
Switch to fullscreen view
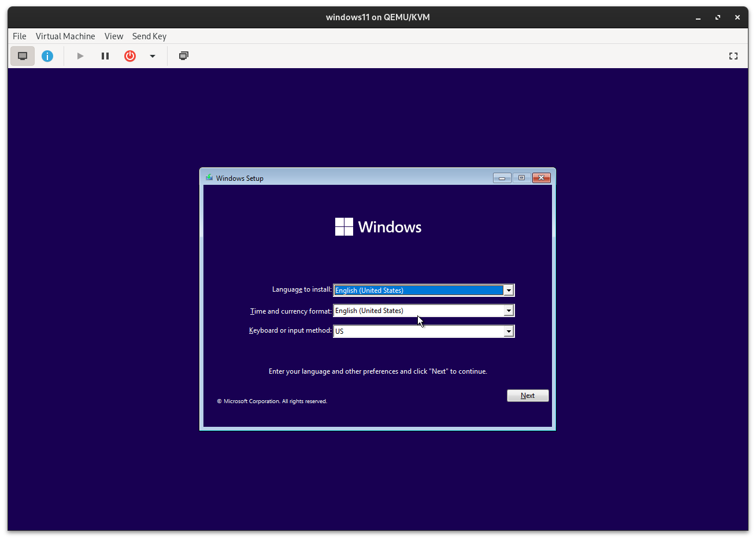(x=733, y=56)
